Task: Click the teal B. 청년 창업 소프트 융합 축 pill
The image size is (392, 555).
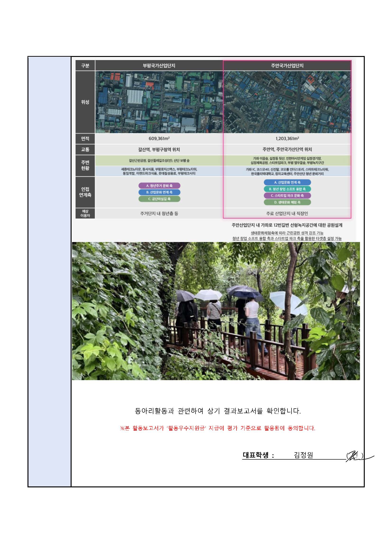Action: (x=287, y=189)
